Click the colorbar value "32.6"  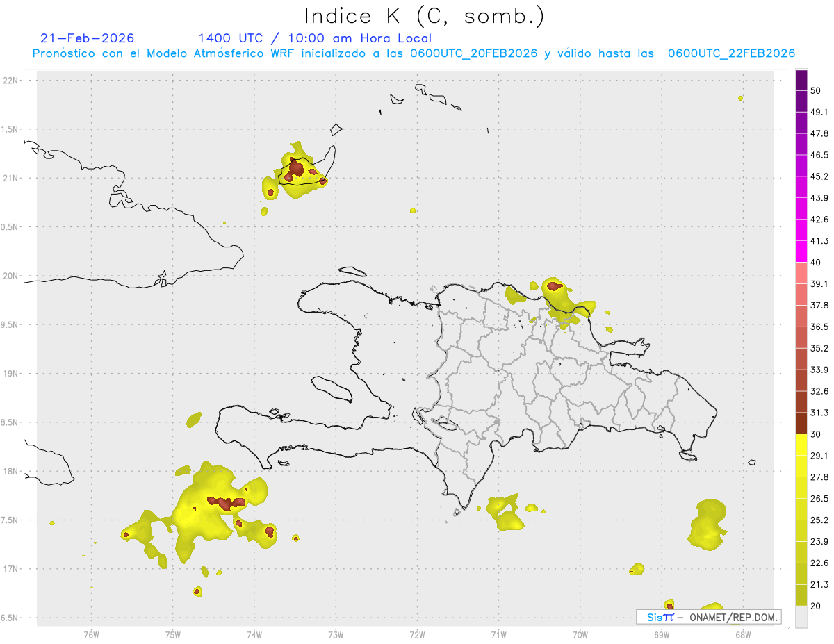819,391
